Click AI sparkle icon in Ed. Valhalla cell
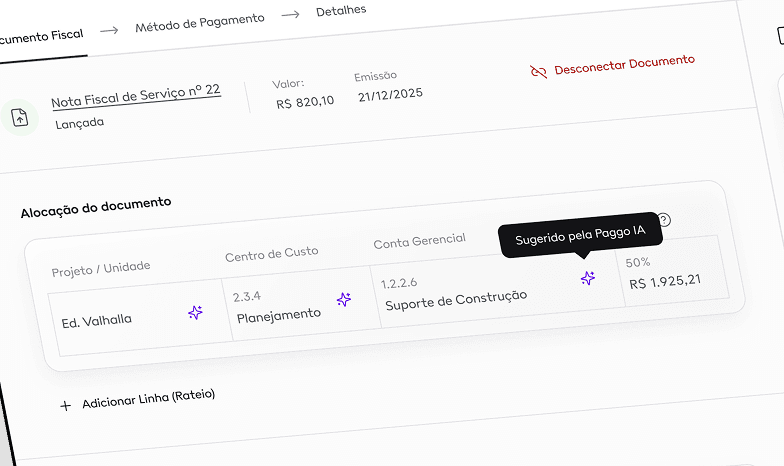This screenshot has height=466, width=784. click(x=195, y=312)
